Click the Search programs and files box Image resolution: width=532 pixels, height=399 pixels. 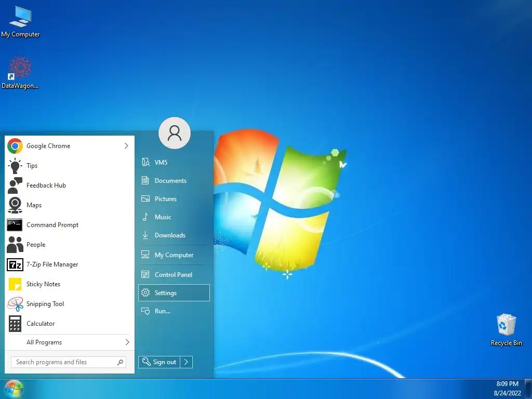click(69, 362)
